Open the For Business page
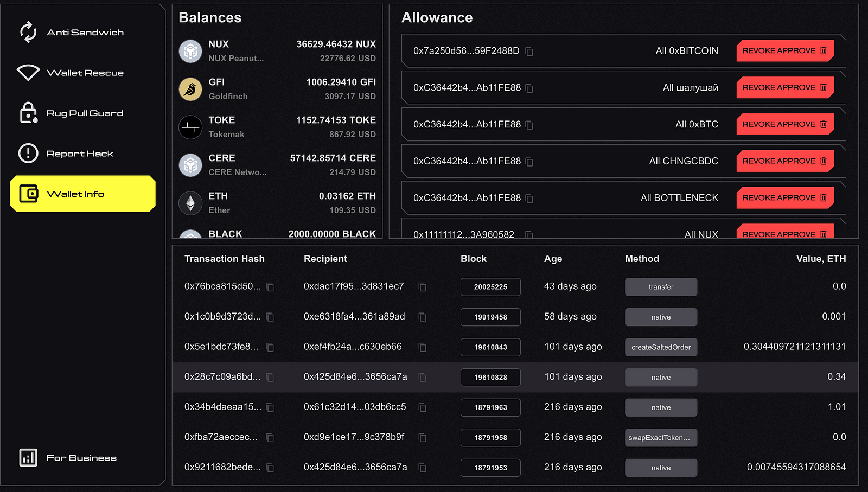This screenshot has height=492, width=868. click(x=82, y=458)
